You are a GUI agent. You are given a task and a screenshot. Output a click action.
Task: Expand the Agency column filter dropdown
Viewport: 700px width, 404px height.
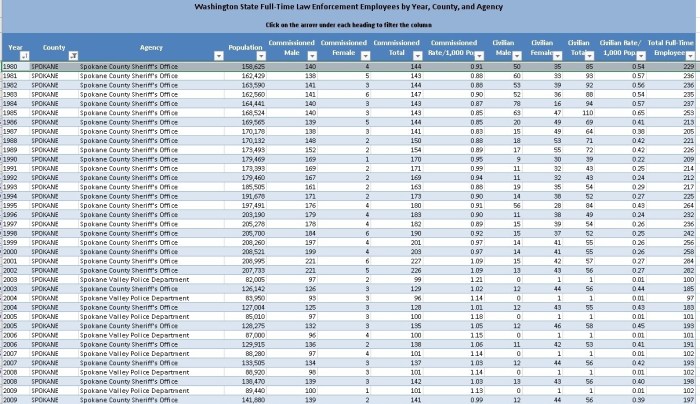click(x=218, y=56)
